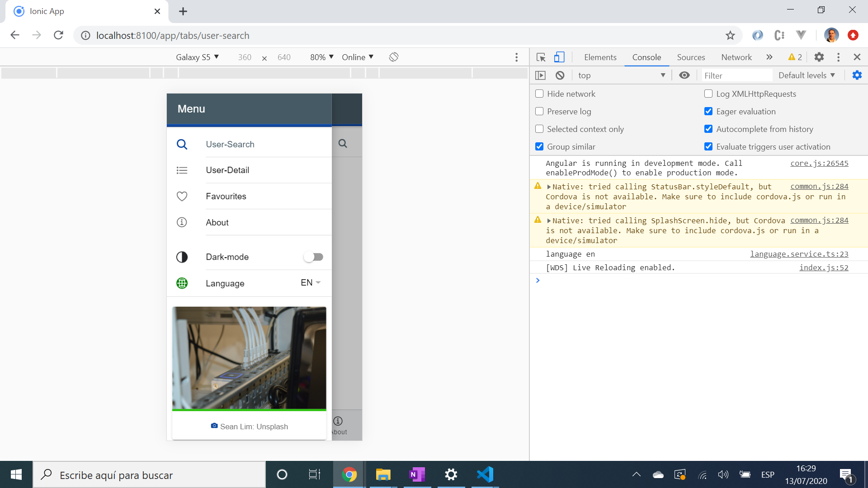Image resolution: width=868 pixels, height=488 pixels.
Task: Toggle the device toolbar icon
Action: coord(559,57)
